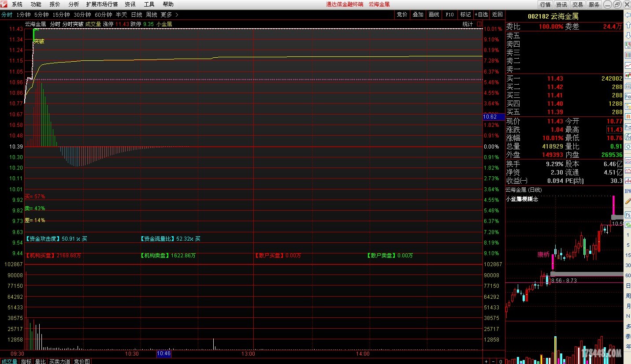Click the back arrow icon in right sidebar
The width and height of the screenshot is (631, 364).
pos(627,15)
